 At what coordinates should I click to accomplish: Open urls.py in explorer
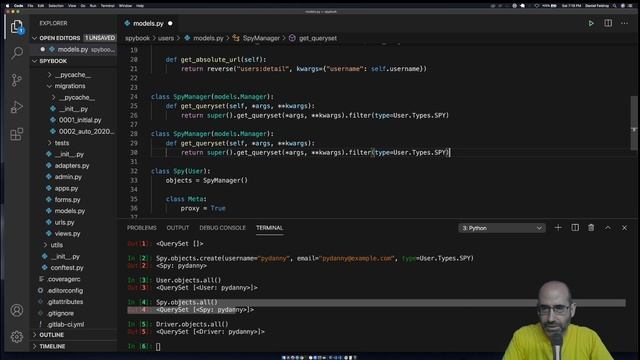click(x=64, y=222)
